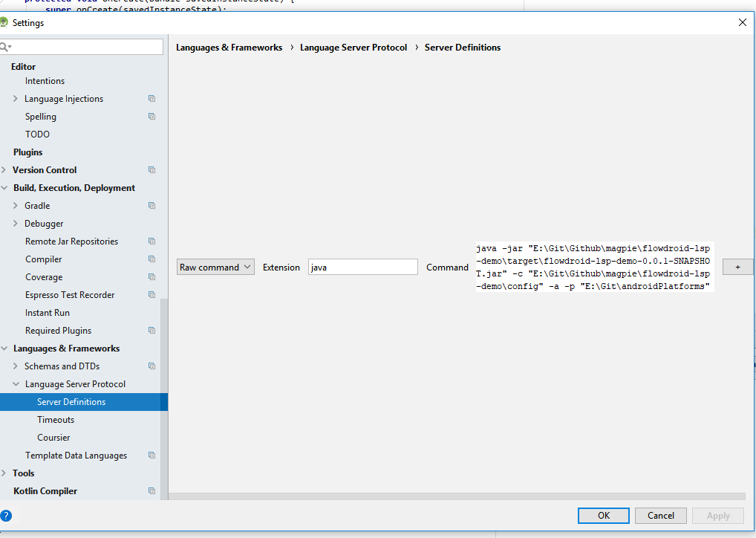The width and height of the screenshot is (756, 538).
Task: Click the Apply button
Action: [718, 515]
